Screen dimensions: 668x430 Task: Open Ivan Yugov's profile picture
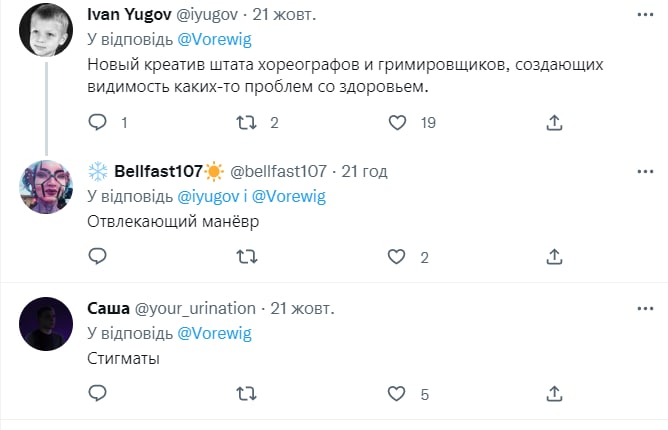pyautogui.click(x=46, y=35)
